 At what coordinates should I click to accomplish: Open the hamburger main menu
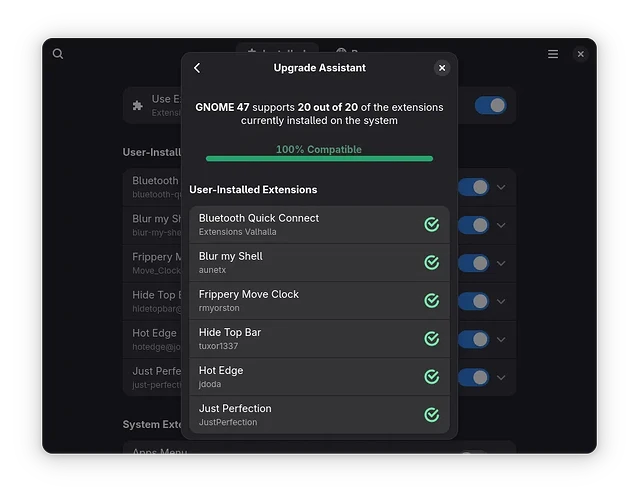coord(553,54)
